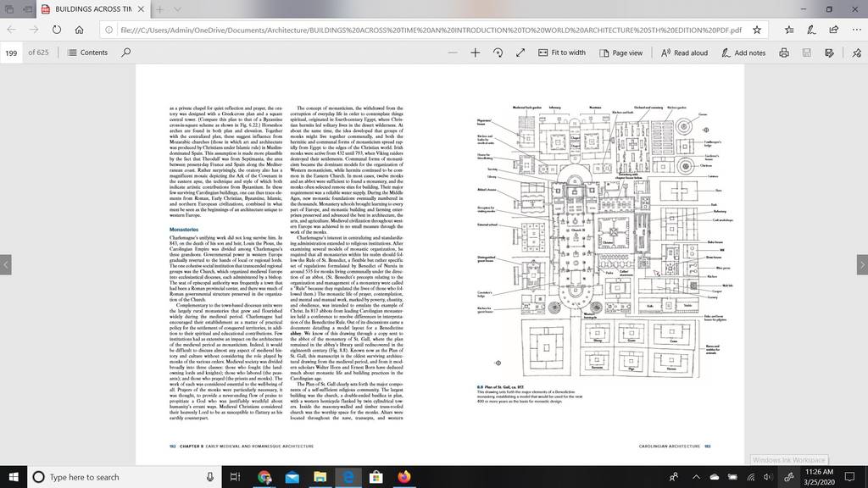Open network Wi-Fi tray icon
The height and width of the screenshot is (488, 868).
751,477
